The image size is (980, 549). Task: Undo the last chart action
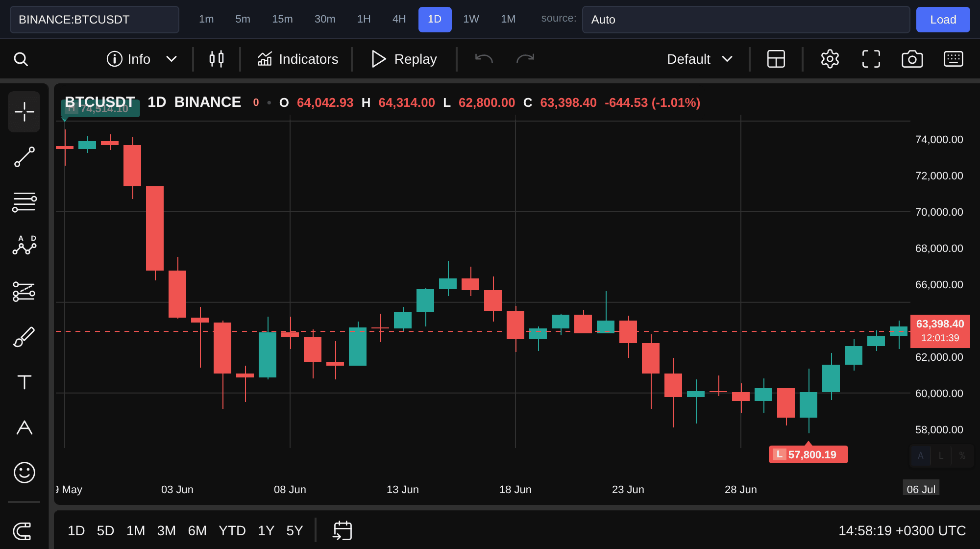(x=484, y=59)
